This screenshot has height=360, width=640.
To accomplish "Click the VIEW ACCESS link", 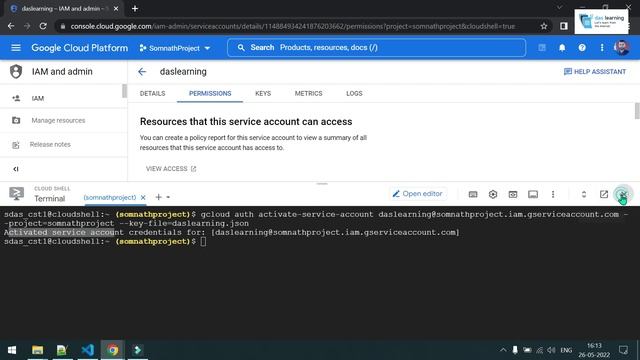I will [x=171, y=169].
